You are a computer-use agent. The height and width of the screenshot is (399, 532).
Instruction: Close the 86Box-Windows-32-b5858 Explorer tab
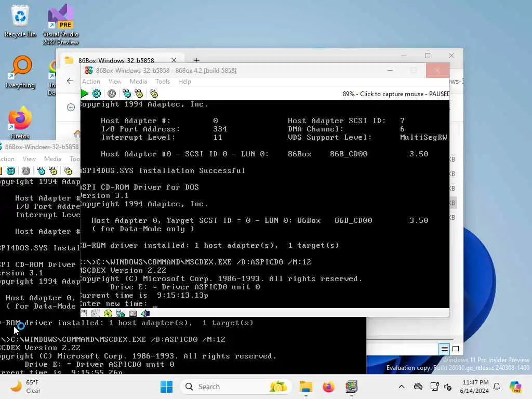pyautogui.click(x=174, y=60)
